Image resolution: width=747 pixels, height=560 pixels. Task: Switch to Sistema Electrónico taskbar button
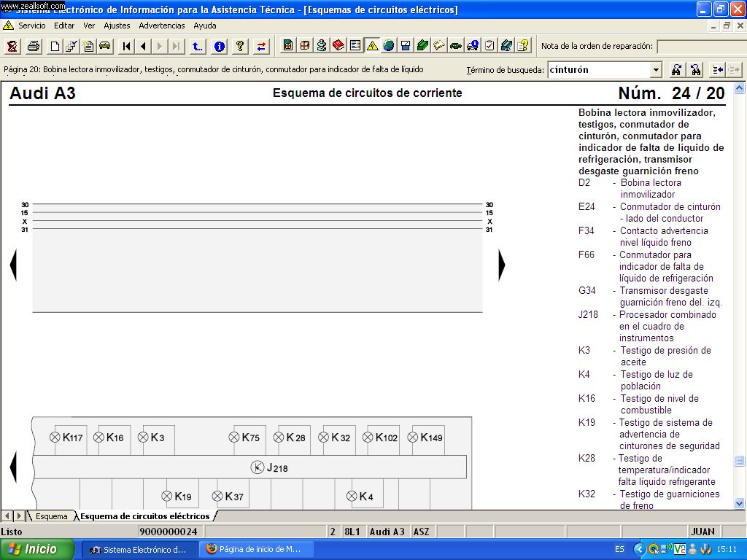coord(139,550)
